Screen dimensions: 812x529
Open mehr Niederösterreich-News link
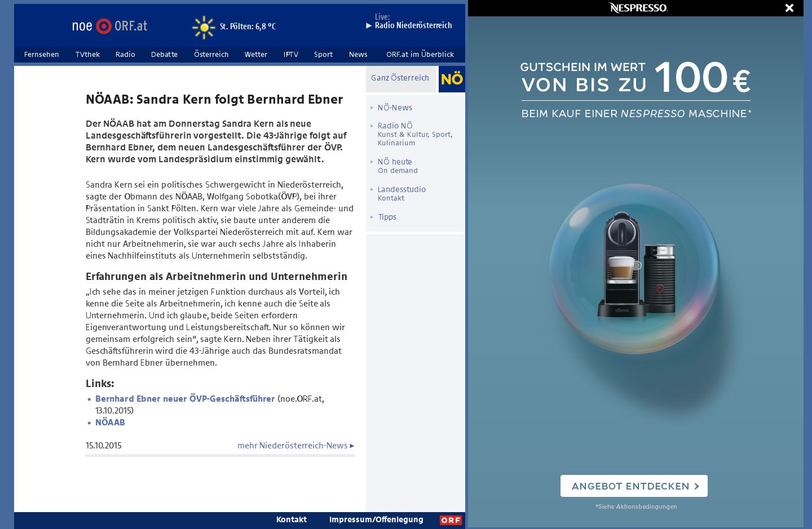coord(295,446)
